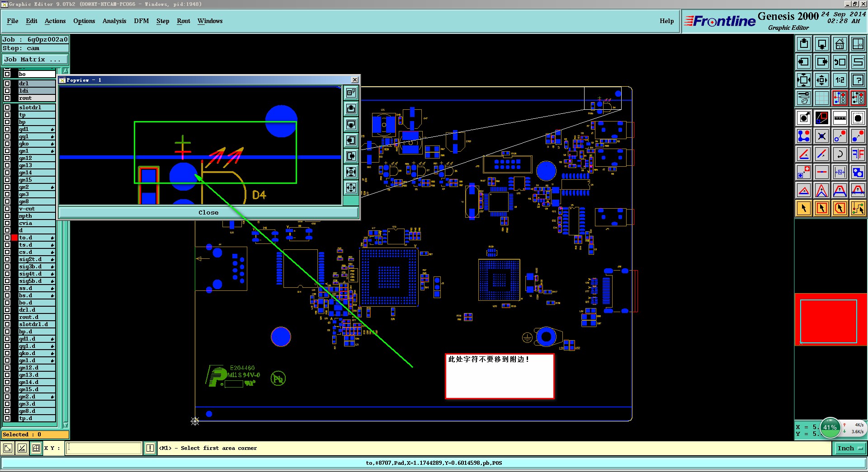Open the Rout menu
868x472 pixels.
184,21
